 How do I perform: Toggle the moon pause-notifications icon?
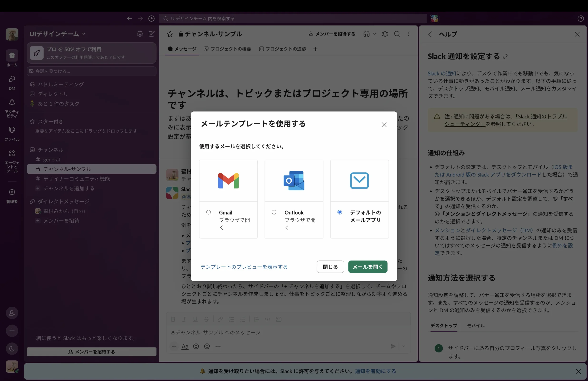coord(12,349)
